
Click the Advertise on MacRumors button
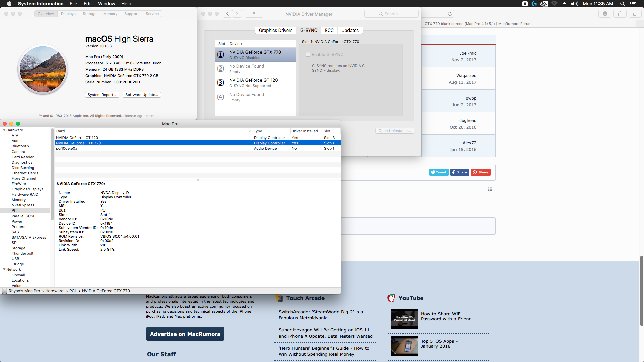point(185,334)
